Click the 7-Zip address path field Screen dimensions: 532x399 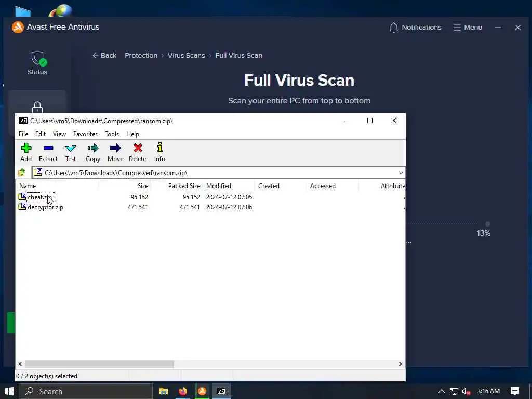tap(219, 172)
